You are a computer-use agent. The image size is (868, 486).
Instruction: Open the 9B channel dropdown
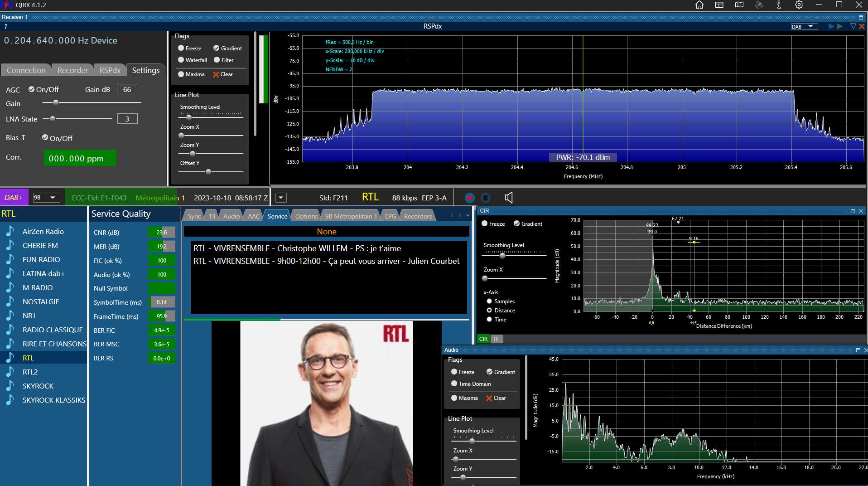point(47,198)
